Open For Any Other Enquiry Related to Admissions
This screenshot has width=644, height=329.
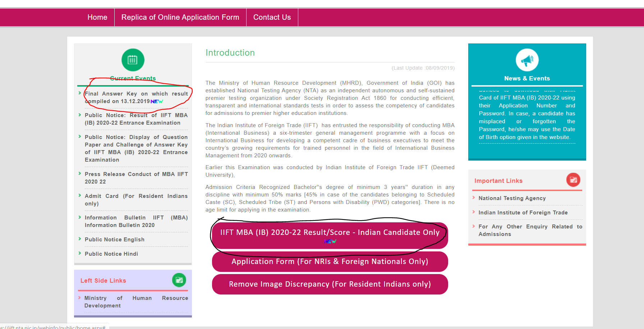(x=530, y=230)
